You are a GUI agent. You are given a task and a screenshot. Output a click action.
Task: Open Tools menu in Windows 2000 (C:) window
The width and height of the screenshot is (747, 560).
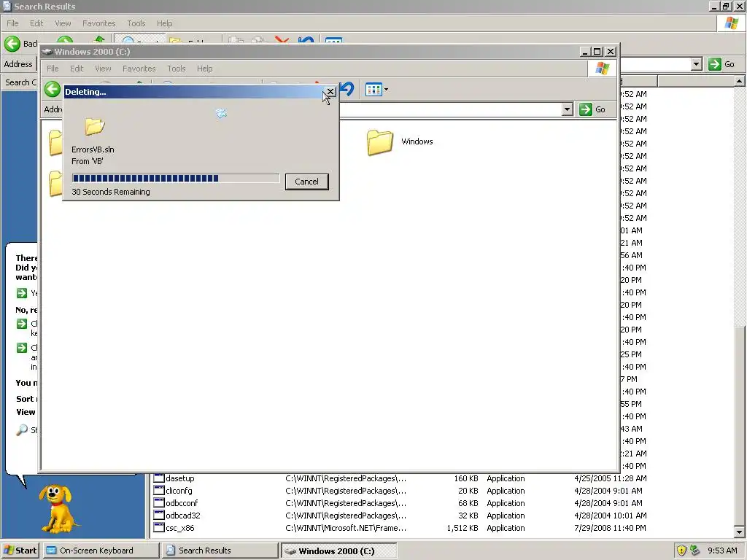pos(177,69)
